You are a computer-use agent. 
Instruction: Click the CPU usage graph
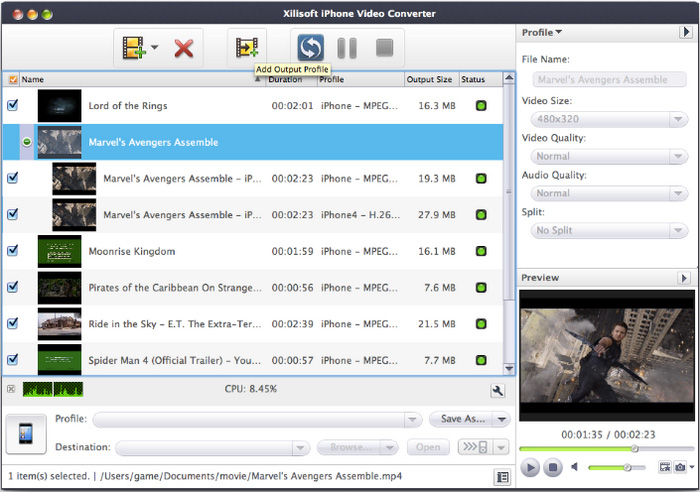53,389
